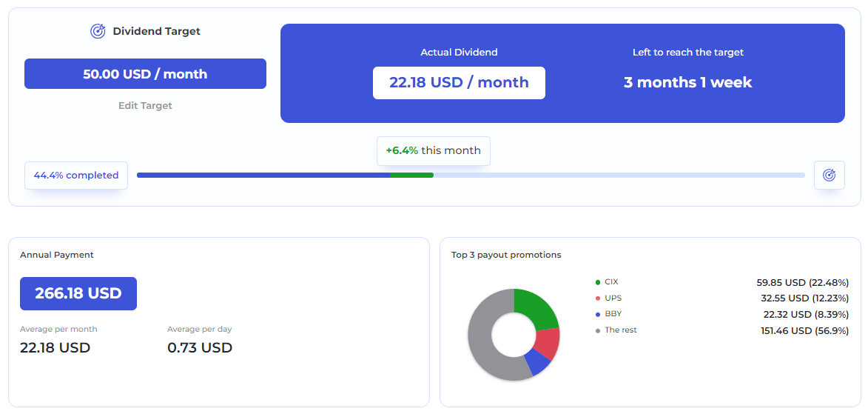Click the 22.32 USD (8.39%) value
This screenshot has width=868, height=414.
click(x=806, y=314)
